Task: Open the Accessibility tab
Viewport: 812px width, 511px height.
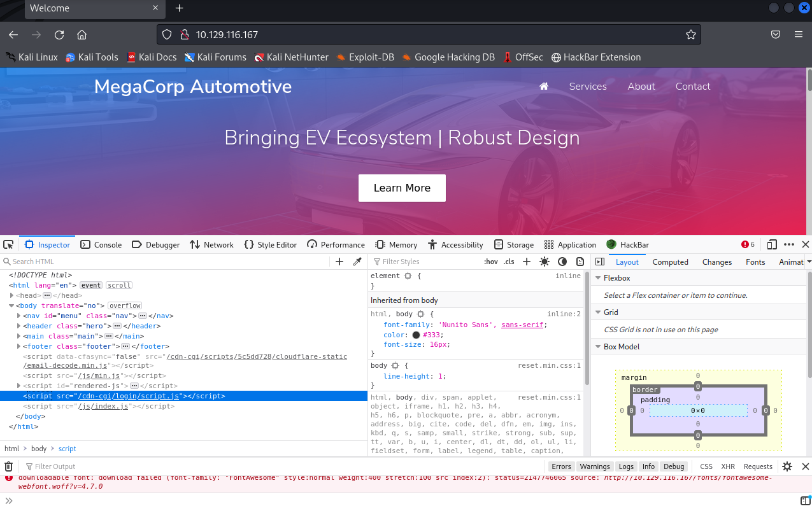Action: [456, 244]
